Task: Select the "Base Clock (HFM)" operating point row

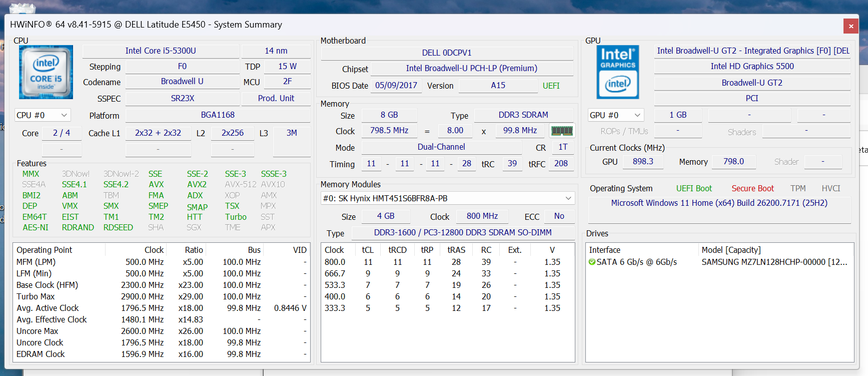Action: pyautogui.click(x=162, y=285)
